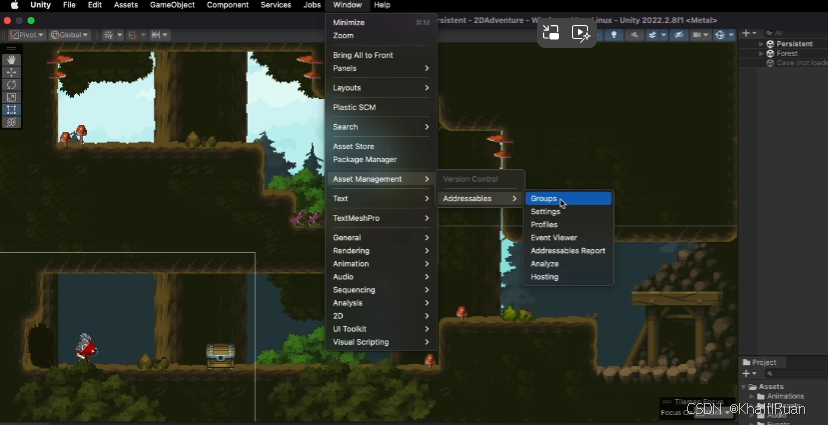Image resolution: width=828 pixels, height=425 pixels.
Task: Toggle hidden objects visibility eye icon
Action: click(679, 35)
